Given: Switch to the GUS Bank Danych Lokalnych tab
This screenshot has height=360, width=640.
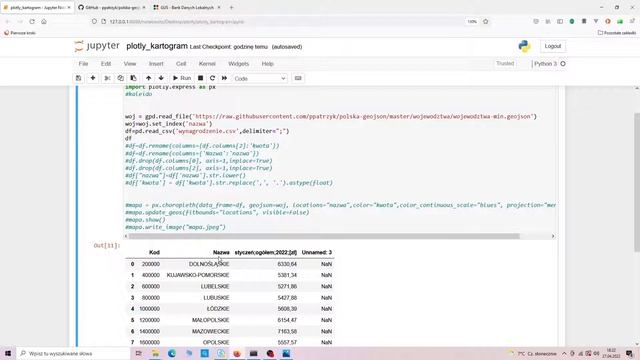Looking at the screenshot, I should (187, 7).
